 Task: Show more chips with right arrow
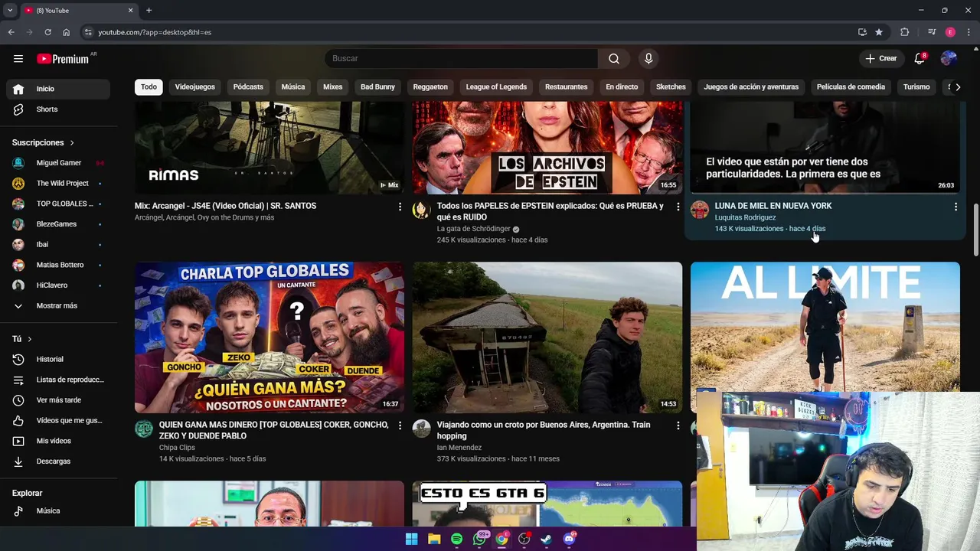[957, 87]
